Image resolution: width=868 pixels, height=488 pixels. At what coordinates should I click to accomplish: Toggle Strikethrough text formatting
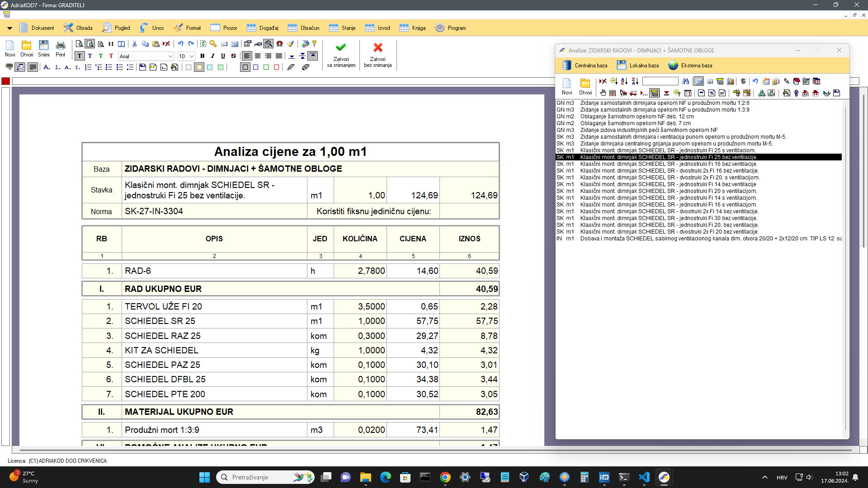233,56
